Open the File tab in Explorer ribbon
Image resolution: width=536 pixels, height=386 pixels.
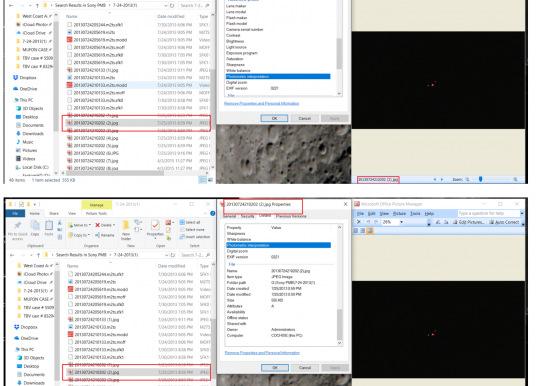(x=15, y=213)
